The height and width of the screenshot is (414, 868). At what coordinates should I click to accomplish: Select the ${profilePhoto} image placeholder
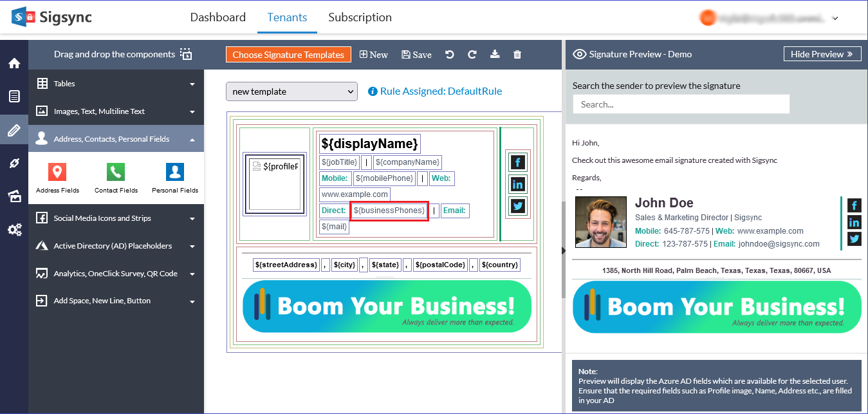(x=274, y=183)
